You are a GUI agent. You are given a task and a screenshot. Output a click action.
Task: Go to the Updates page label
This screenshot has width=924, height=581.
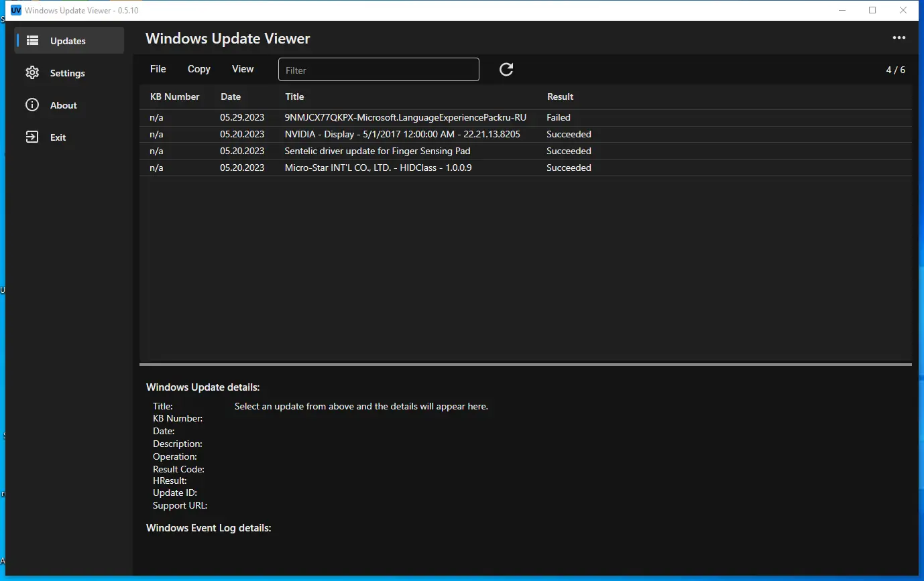68,41
